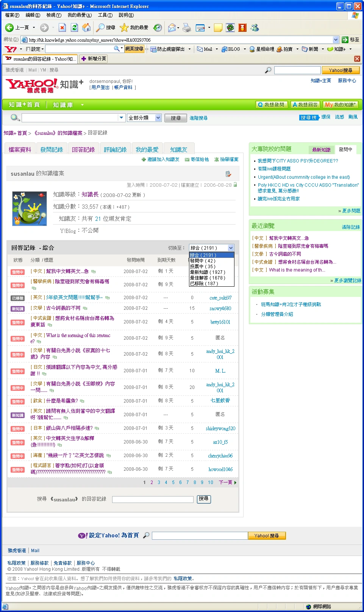The height and width of the screenshot is (612, 364).
Task: Open the IE Back button history dropdown arrow
Action: pyautogui.click(x=34, y=28)
